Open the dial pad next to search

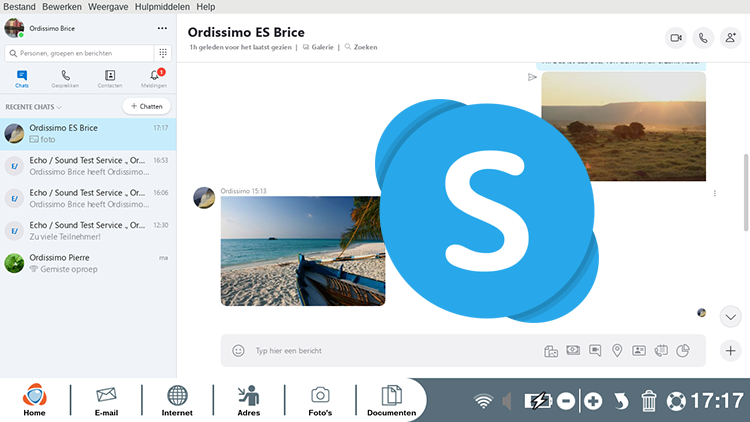pos(163,53)
